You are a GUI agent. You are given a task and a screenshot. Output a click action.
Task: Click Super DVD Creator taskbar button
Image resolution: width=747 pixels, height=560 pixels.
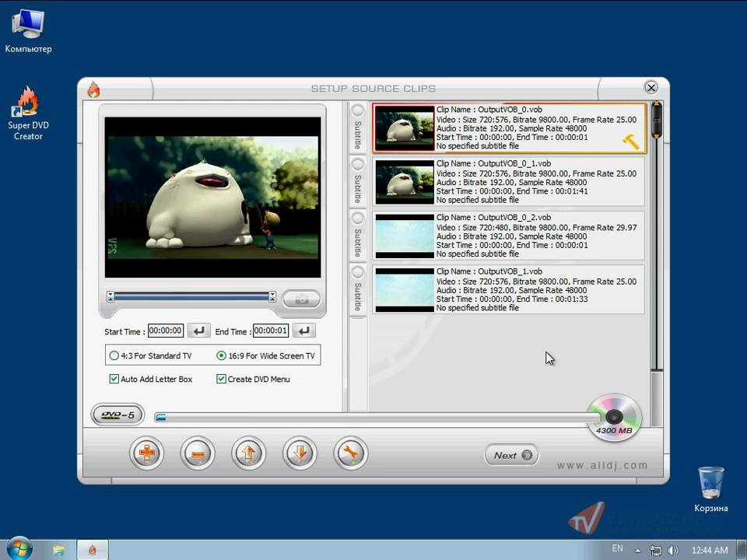click(x=93, y=550)
